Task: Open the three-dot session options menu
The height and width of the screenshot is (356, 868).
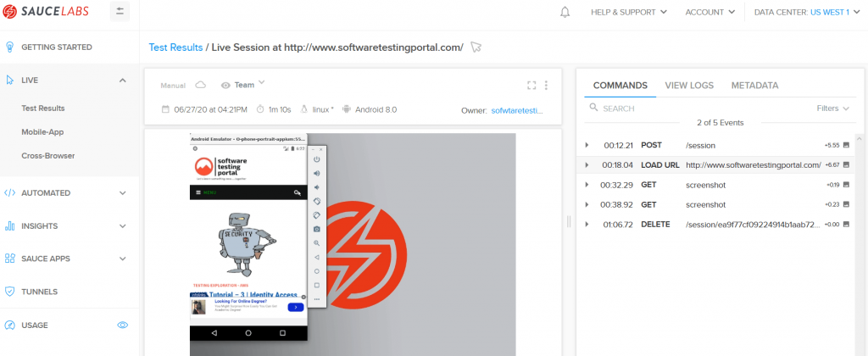Action: pos(546,85)
